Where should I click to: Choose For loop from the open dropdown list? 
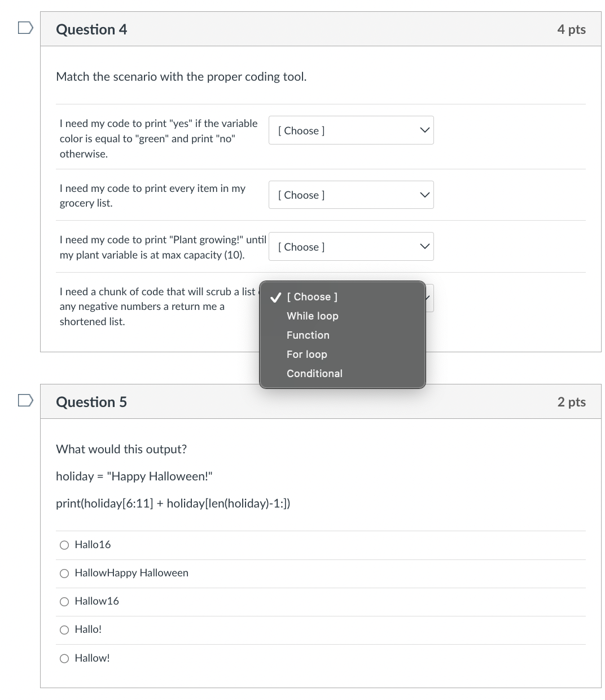pos(306,354)
